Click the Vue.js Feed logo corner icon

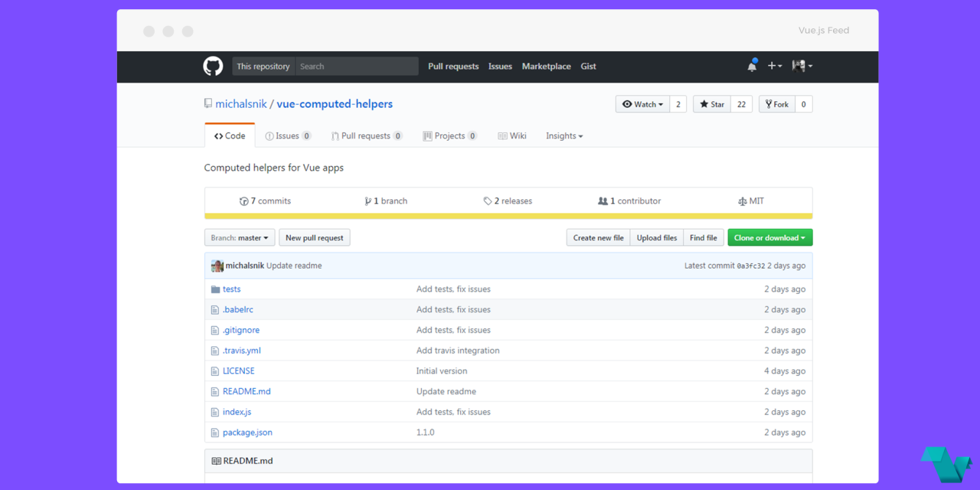coord(946,464)
